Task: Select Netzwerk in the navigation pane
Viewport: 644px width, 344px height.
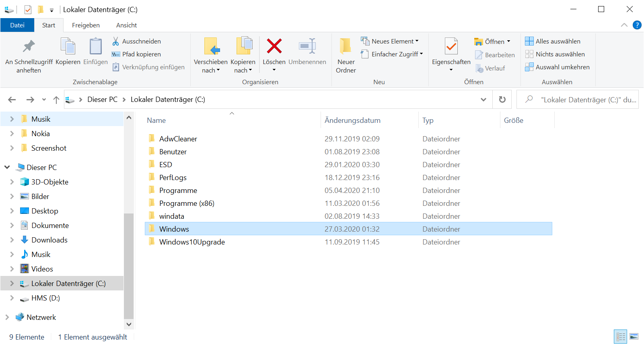Action: tap(41, 317)
